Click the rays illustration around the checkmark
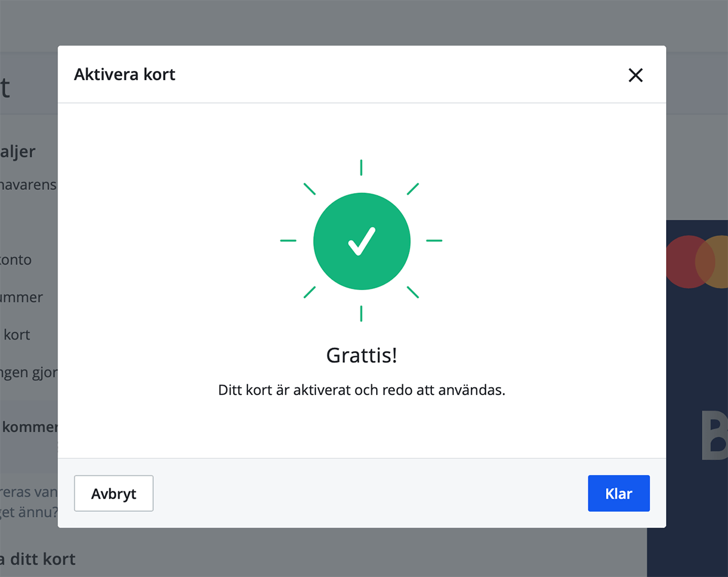Viewport: 728px width, 577px height. pos(362,167)
